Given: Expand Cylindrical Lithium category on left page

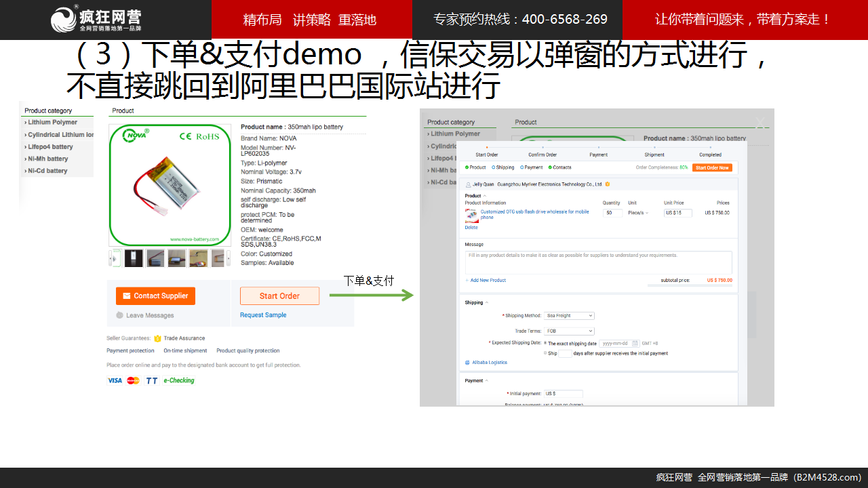Looking at the screenshot, I should [x=59, y=135].
